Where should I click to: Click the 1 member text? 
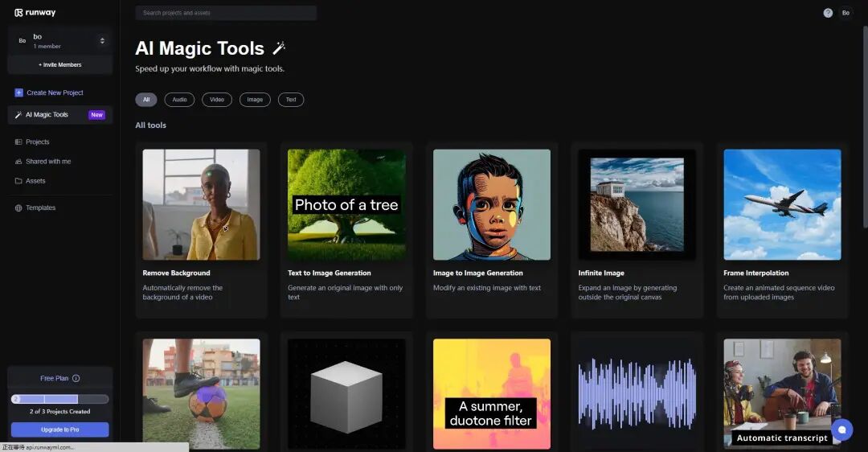pos(47,47)
